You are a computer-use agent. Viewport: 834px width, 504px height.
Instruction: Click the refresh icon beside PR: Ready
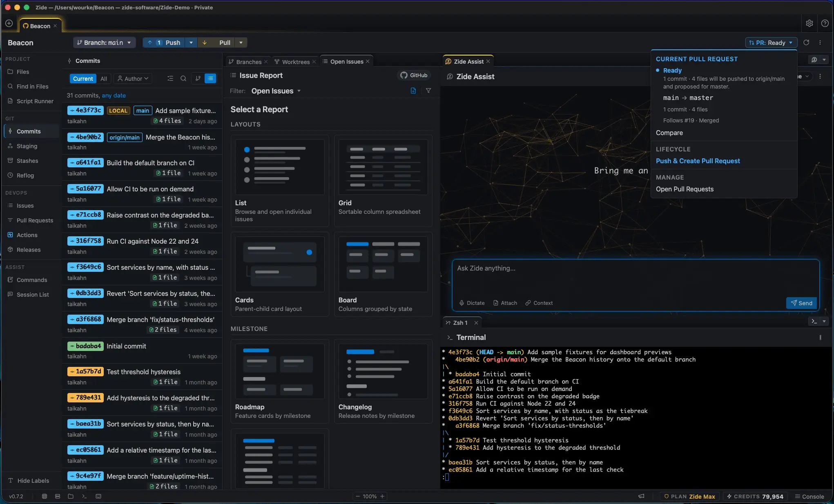click(806, 42)
